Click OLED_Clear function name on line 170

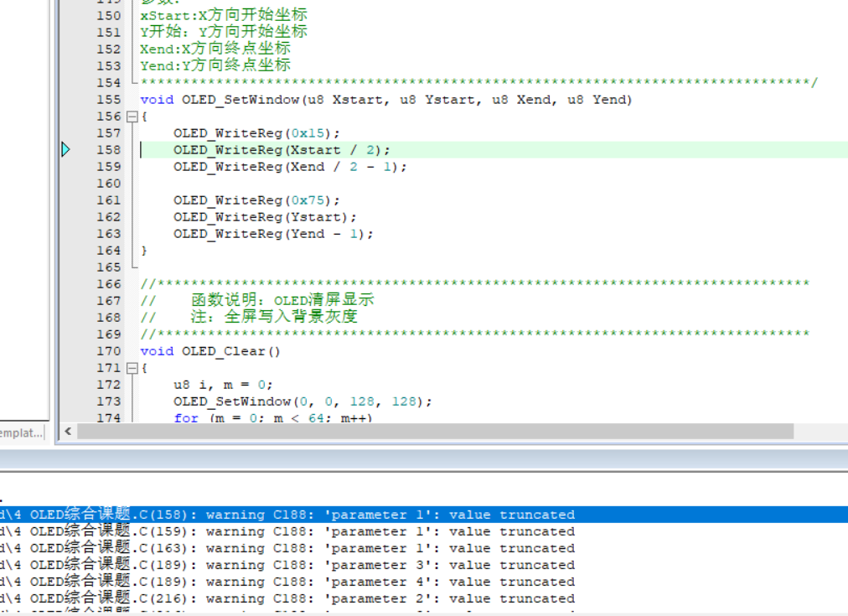point(223,351)
